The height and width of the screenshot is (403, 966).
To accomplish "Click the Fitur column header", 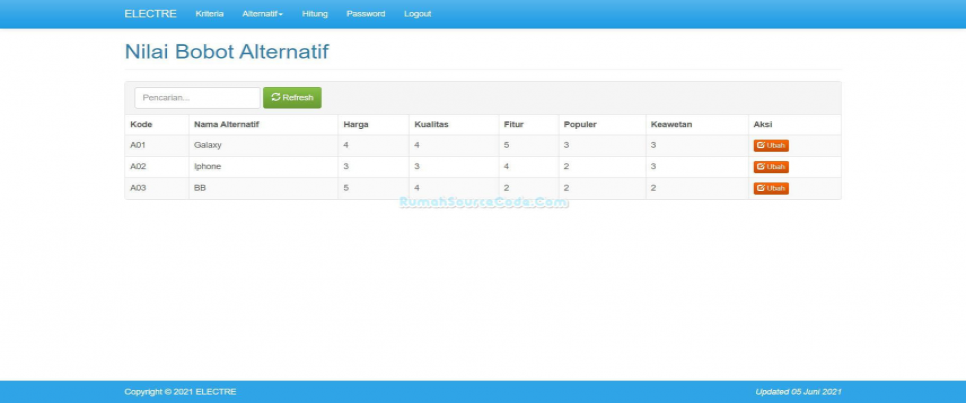I will [513, 124].
